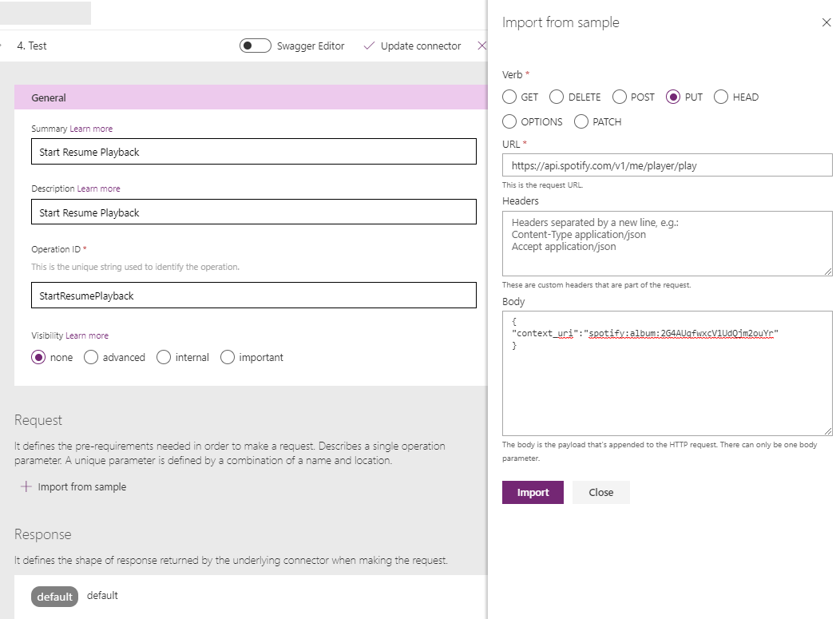The width and height of the screenshot is (840, 619).
Task: Open Learn more link next to Summary
Action: (91, 129)
